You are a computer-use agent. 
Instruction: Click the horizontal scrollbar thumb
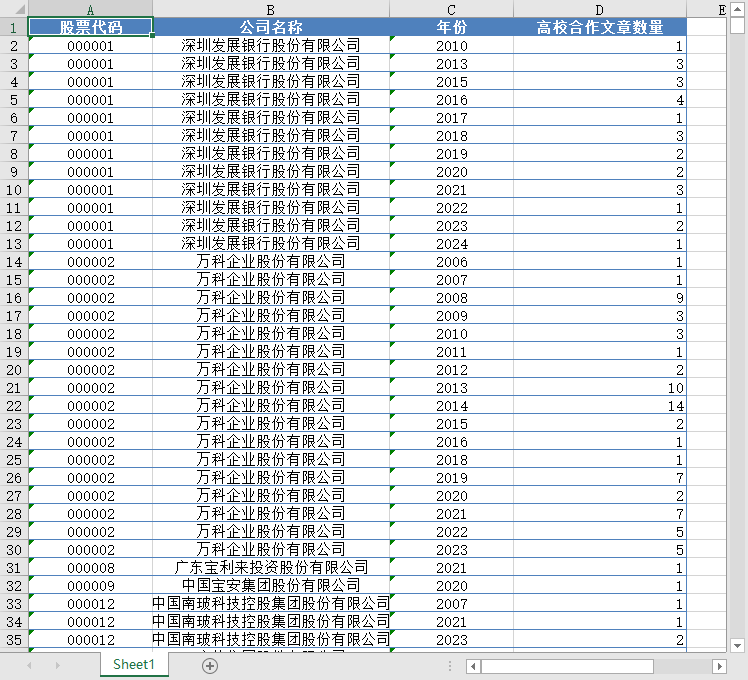(567, 666)
